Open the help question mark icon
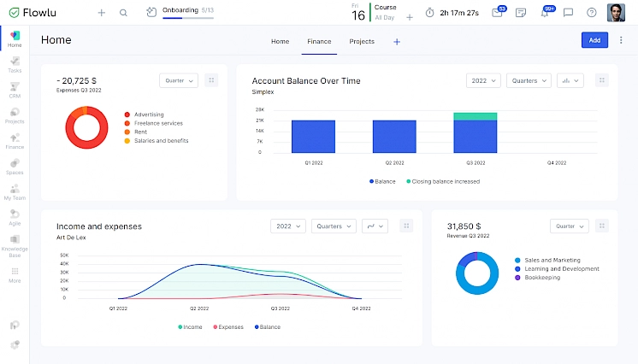 (x=591, y=13)
